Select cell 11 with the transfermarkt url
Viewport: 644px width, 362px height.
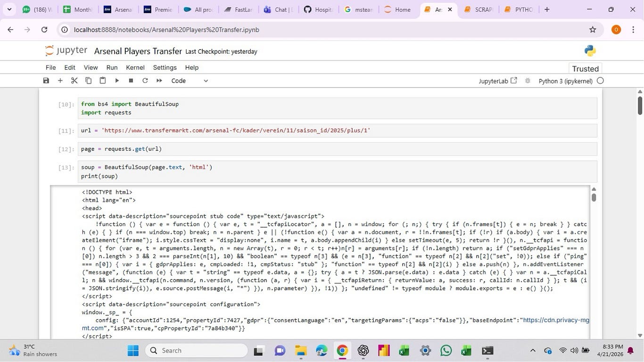click(x=337, y=131)
